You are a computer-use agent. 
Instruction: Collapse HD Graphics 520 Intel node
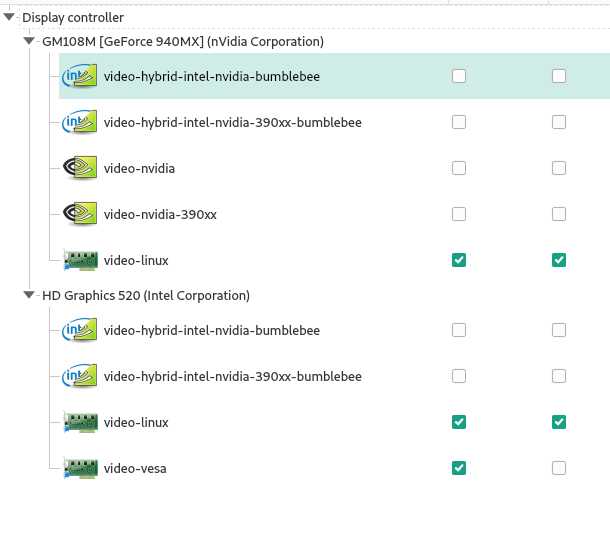point(29,295)
